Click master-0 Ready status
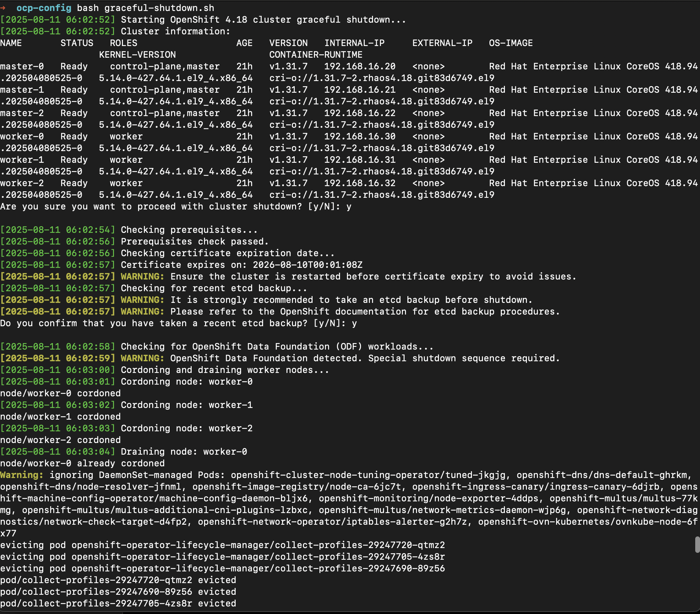The width and height of the screenshot is (700, 614). pos(74,66)
